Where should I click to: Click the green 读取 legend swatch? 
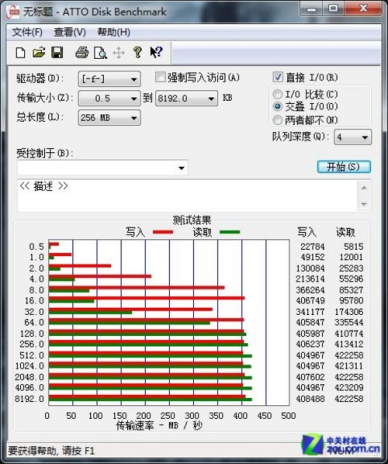click(230, 232)
